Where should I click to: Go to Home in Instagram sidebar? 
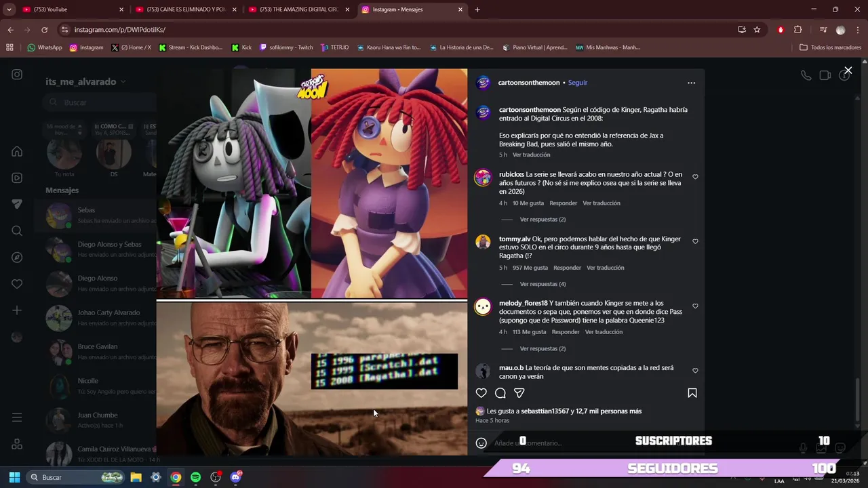(x=17, y=152)
